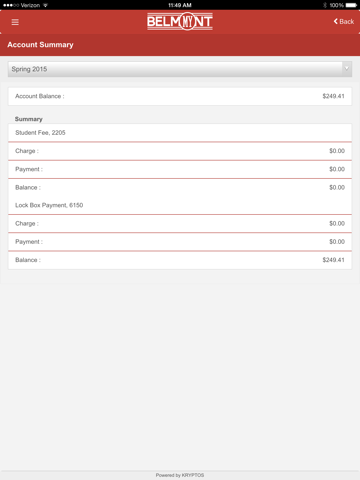Expand the semester dropdown arrow
Viewport: 360px width, 480px height.
(x=347, y=69)
